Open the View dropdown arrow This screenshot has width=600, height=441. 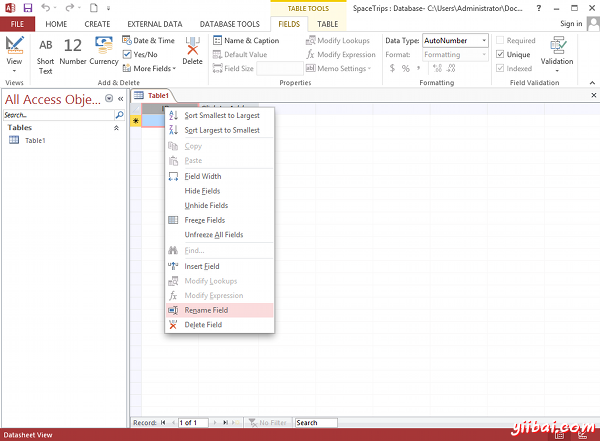pos(14,71)
